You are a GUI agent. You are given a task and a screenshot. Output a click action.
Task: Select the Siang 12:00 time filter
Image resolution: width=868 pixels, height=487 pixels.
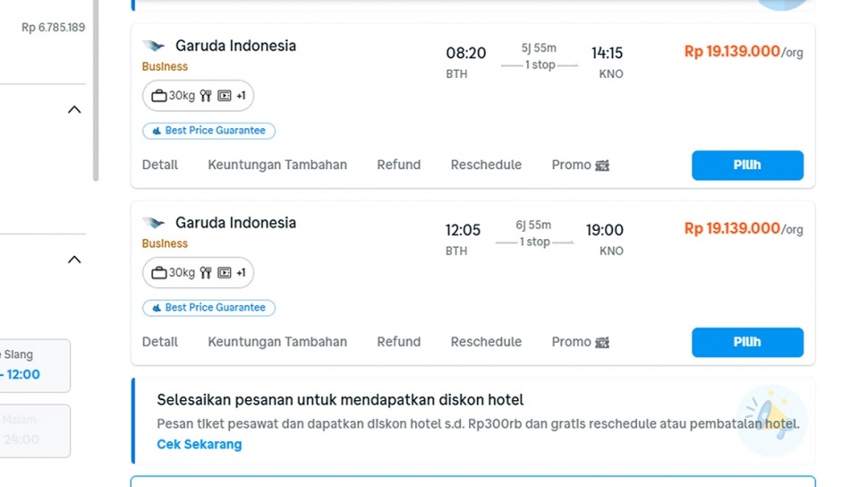pyautogui.click(x=34, y=365)
